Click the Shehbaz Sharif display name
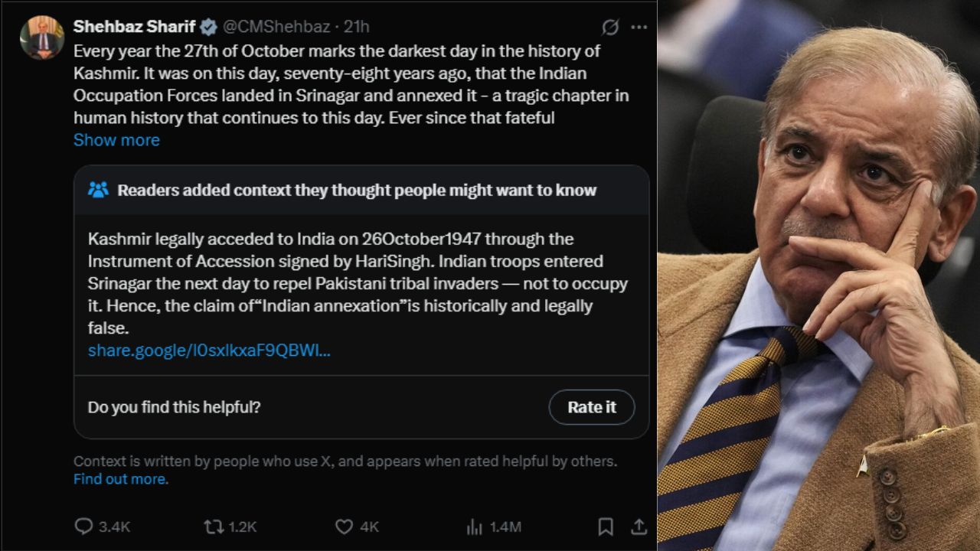Image resolution: width=980 pixels, height=551 pixels. 135,27
